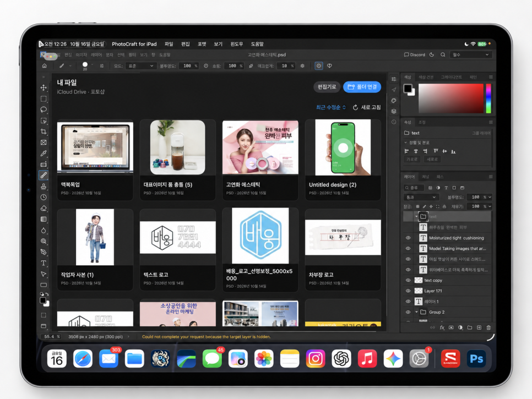Click the fx layer style icon
This screenshot has height=399, width=532.
pos(442,327)
